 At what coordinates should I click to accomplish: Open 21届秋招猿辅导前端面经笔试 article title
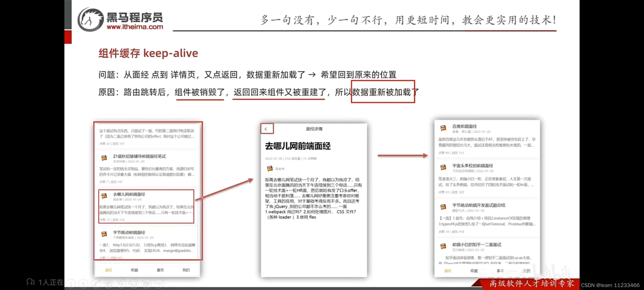coord(139,156)
